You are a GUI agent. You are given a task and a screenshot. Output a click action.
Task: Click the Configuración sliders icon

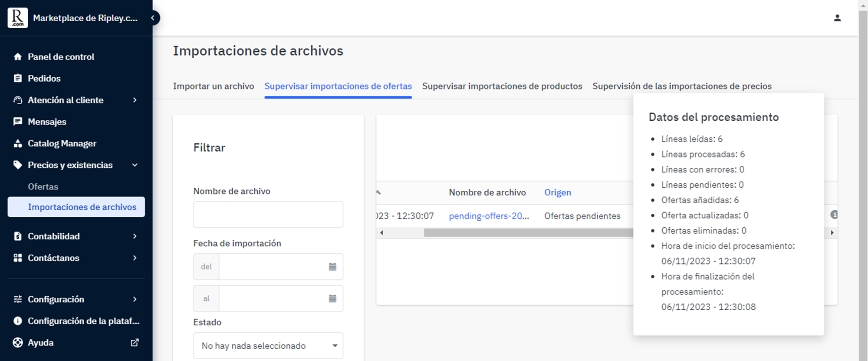pyautogui.click(x=18, y=299)
